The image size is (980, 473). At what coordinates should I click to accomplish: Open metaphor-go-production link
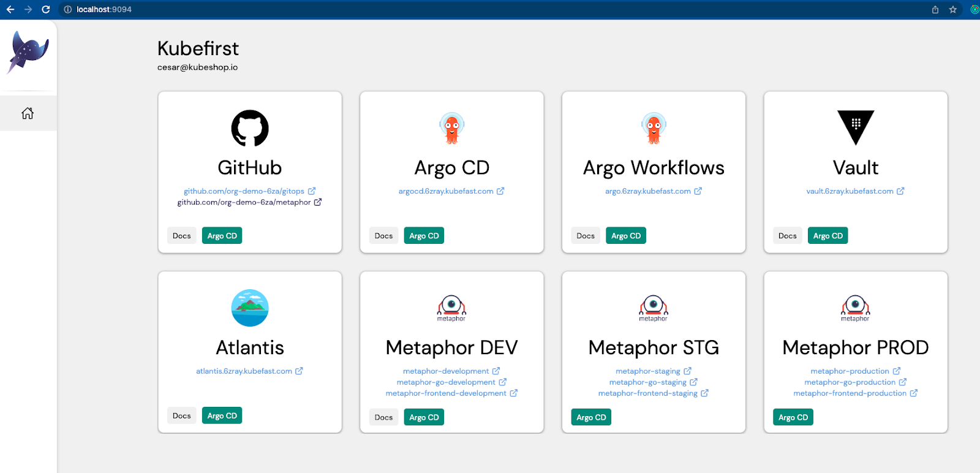(850, 382)
